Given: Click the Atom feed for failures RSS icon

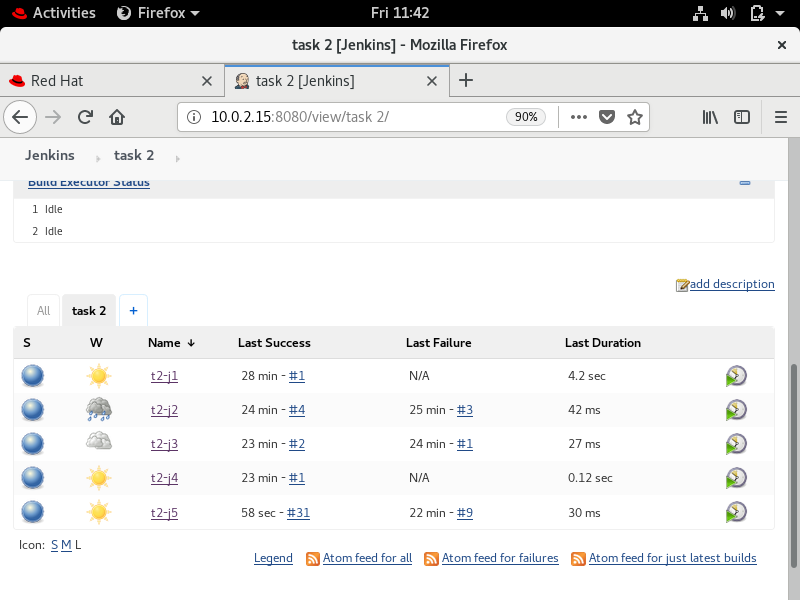Looking at the screenshot, I should coord(429,558).
